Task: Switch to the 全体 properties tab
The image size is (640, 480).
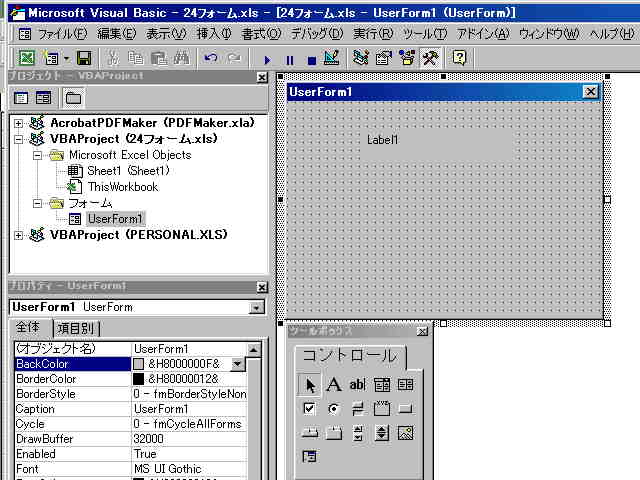Action: click(28, 328)
